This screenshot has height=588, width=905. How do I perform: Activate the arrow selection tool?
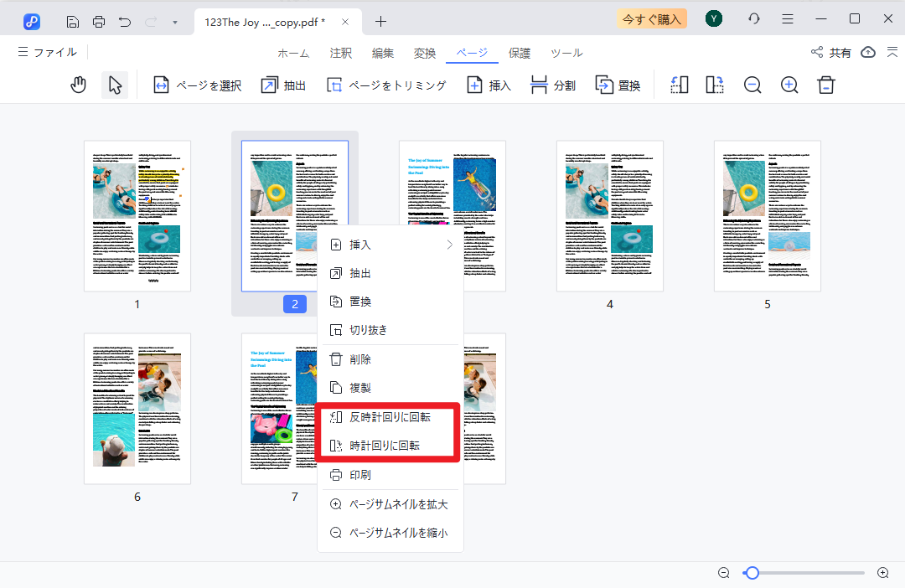tap(115, 85)
